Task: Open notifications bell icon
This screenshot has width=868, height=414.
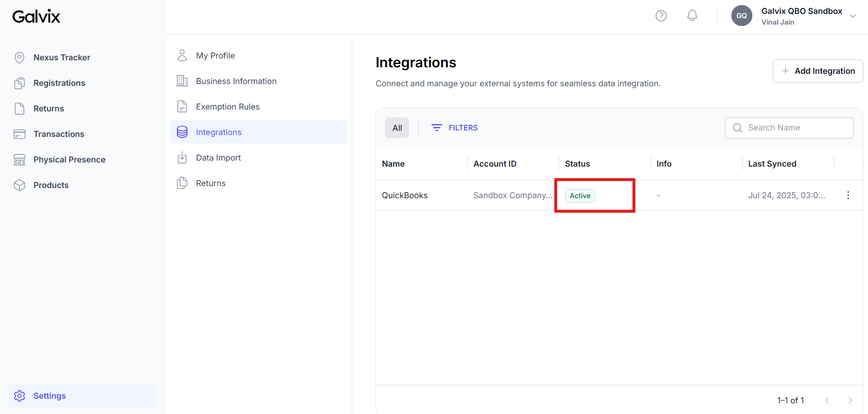Action: [x=692, y=16]
